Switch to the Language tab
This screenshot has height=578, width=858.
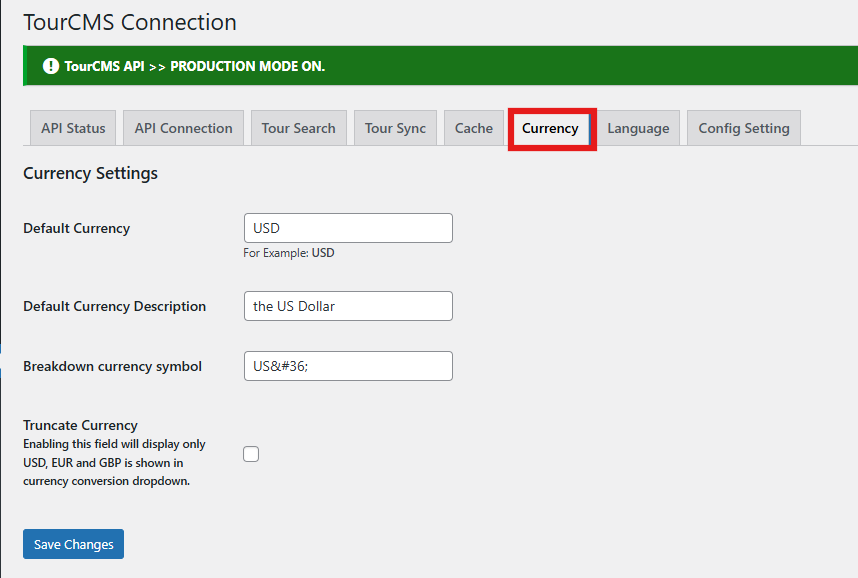click(x=638, y=128)
